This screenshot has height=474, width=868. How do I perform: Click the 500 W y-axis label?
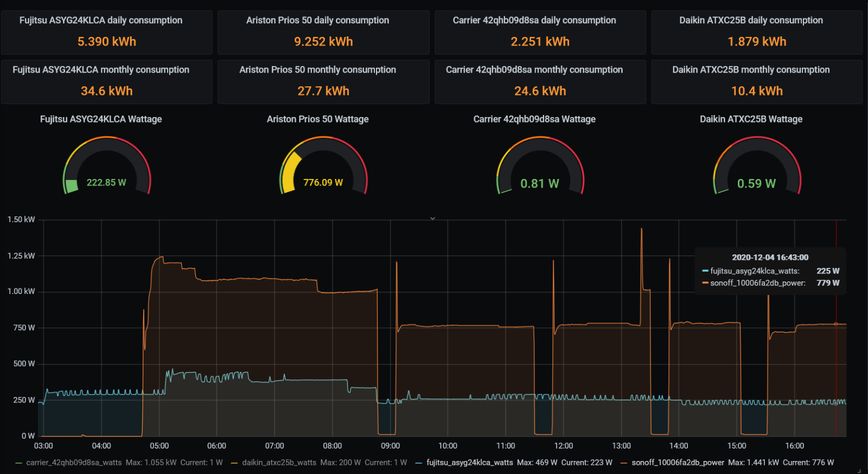coord(24,363)
